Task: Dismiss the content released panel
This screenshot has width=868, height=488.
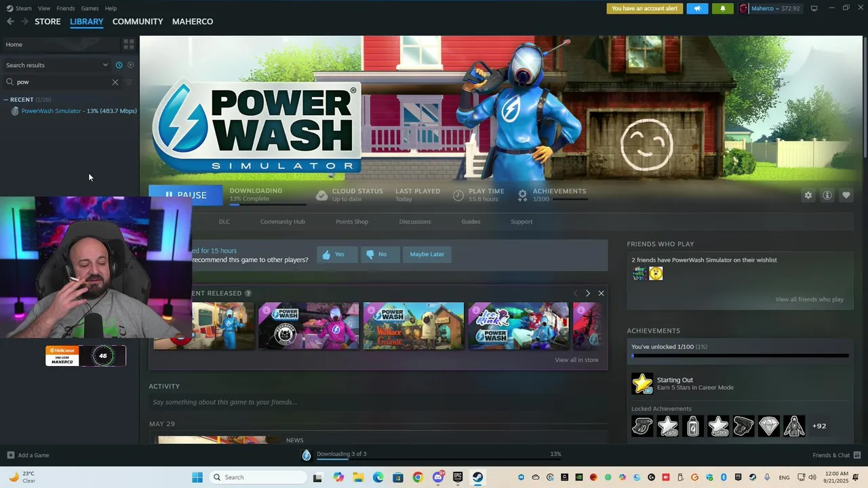Action: click(601, 293)
